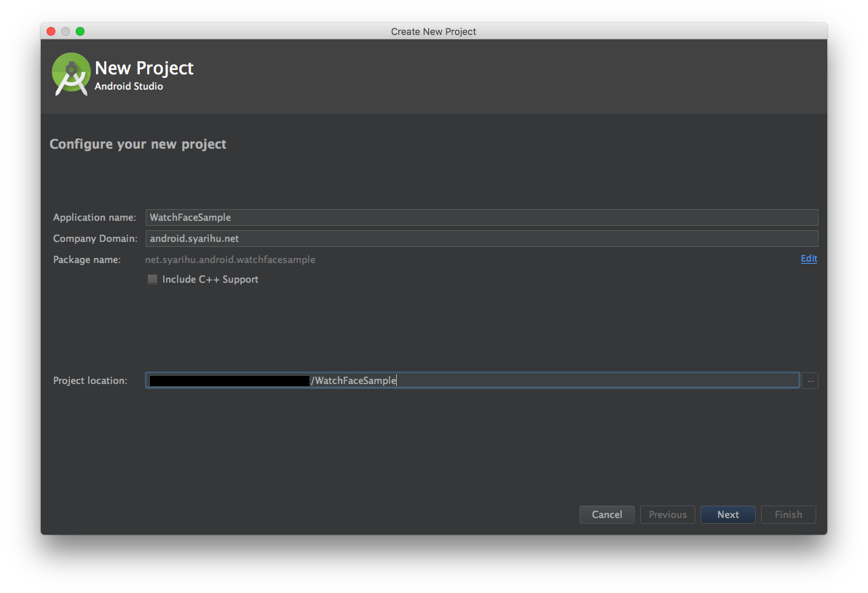Click the 'Application name:' label
The image size is (868, 593).
click(x=95, y=217)
